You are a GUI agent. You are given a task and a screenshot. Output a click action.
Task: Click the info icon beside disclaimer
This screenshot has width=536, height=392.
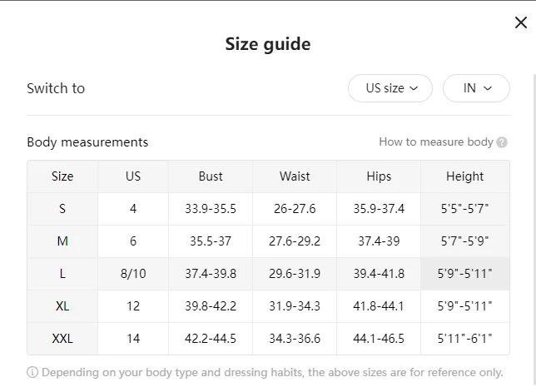(x=32, y=372)
